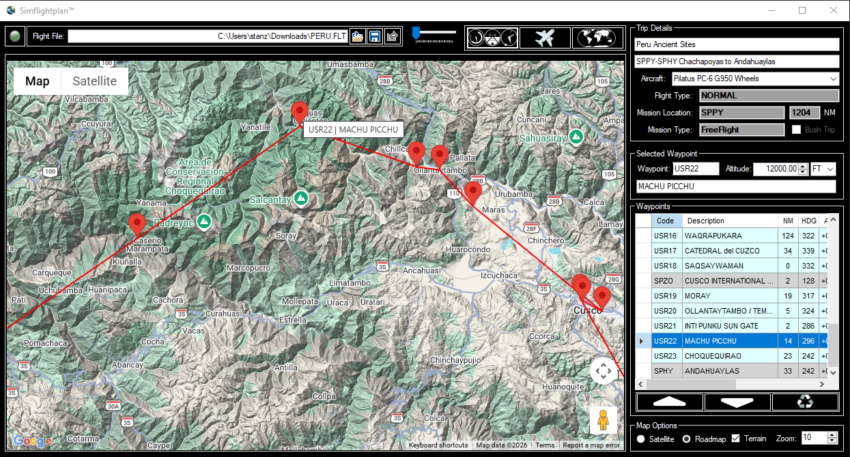The width and height of the screenshot is (850, 457).
Task: Click the map pin near Maras
Action: point(473,193)
